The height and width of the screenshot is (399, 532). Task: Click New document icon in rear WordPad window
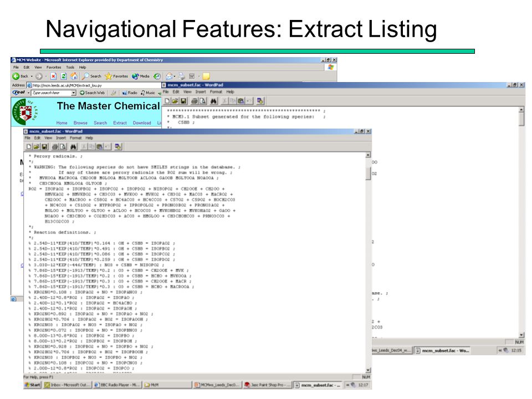click(x=167, y=101)
